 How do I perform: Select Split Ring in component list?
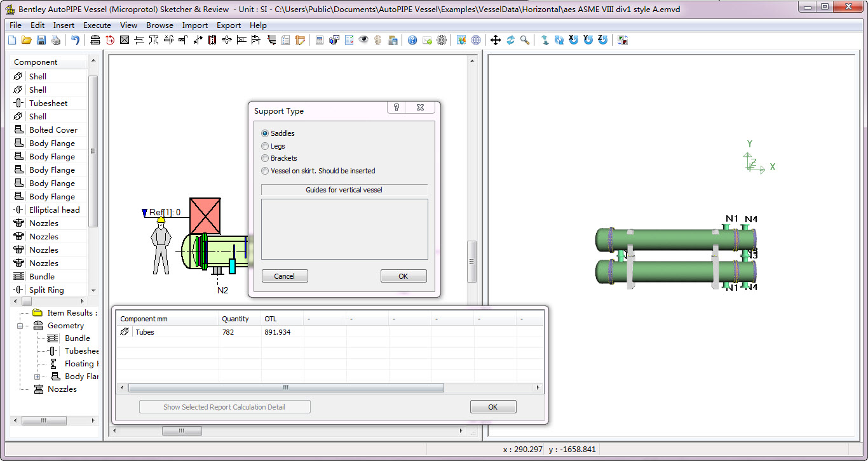(46, 290)
